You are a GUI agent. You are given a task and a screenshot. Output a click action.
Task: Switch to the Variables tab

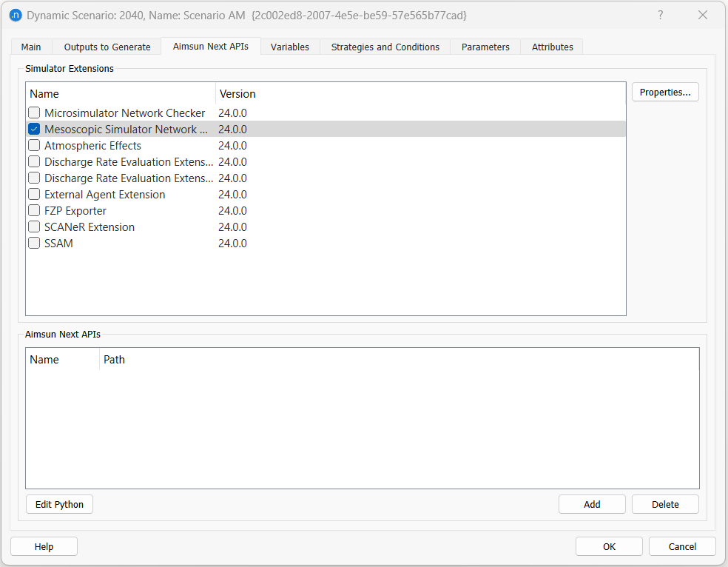click(x=289, y=47)
